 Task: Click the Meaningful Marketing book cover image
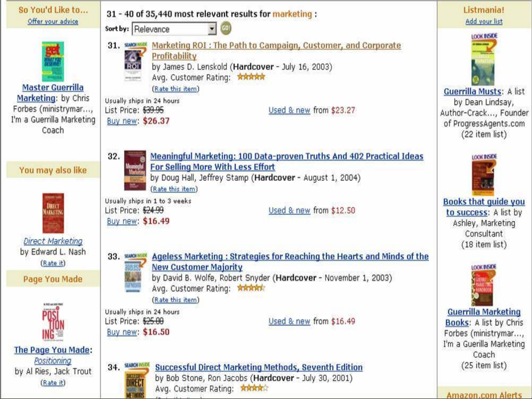point(135,170)
